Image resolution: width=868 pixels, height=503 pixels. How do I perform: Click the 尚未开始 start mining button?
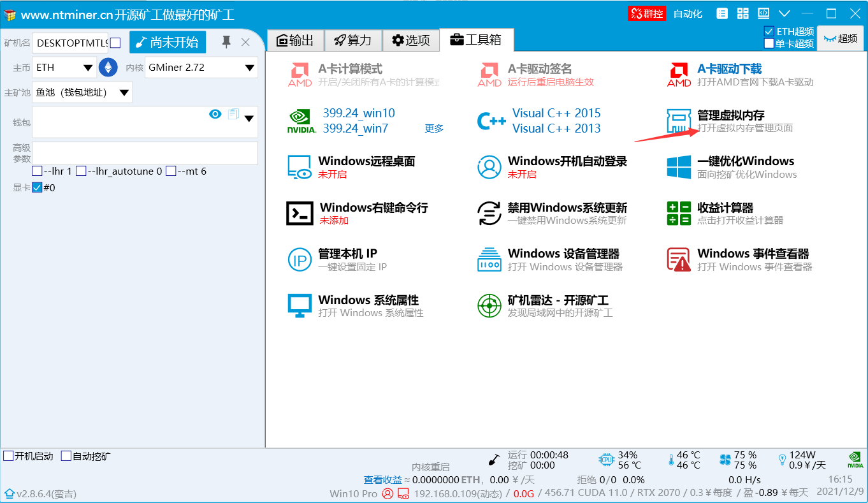click(x=168, y=42)
